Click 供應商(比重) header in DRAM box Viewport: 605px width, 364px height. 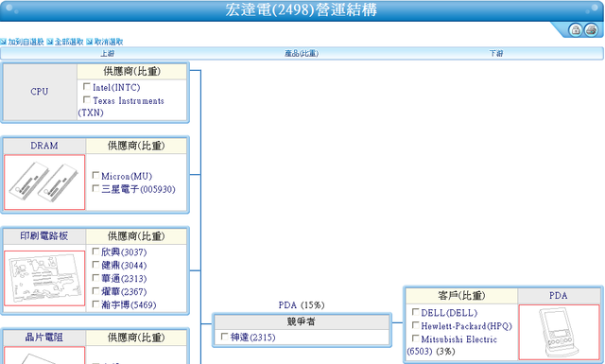(136, 146)
